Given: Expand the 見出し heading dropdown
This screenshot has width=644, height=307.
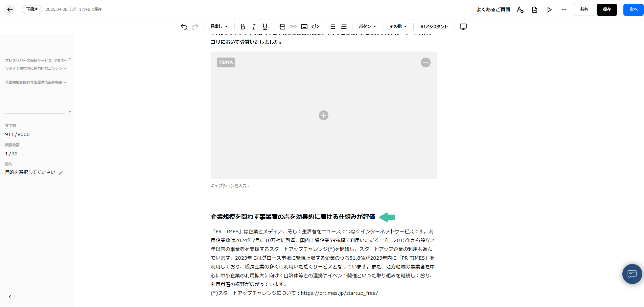Looking at the screenshot, I should [219, 26].
